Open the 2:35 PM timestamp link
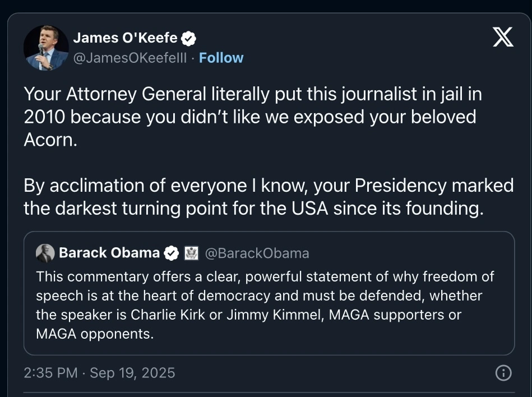 [x=50, y=373]
